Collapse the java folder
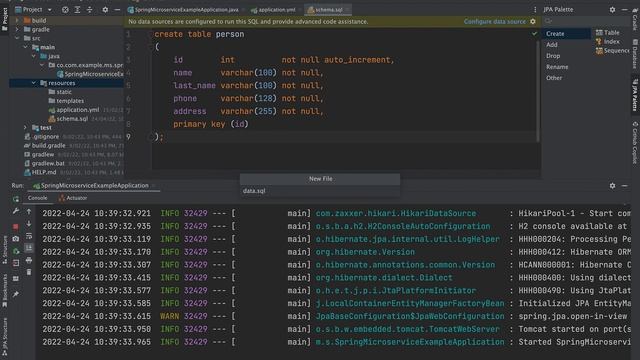This screenshot has height=360, width=640. (x=33, y=56)
